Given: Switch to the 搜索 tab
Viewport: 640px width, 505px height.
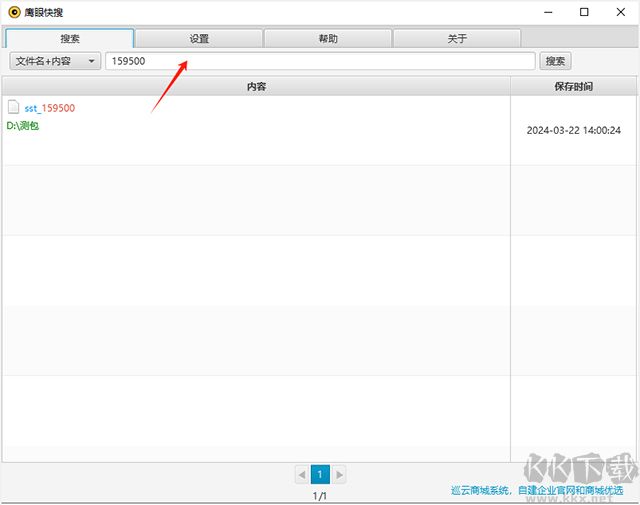Looking at the screenshot, I should click(70, 38).
